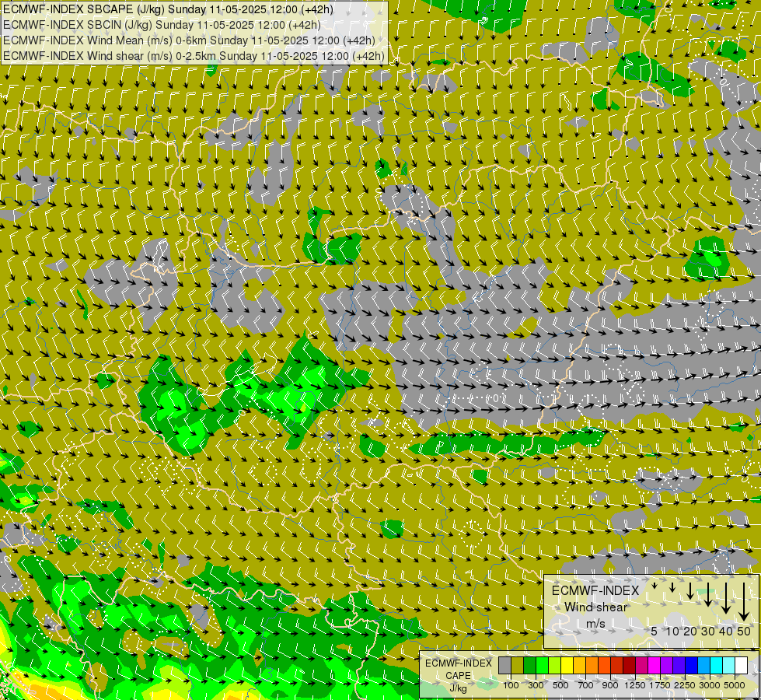Select the gray CAPE legend swatch
The image size is (761, 700).
pos(504,665)
